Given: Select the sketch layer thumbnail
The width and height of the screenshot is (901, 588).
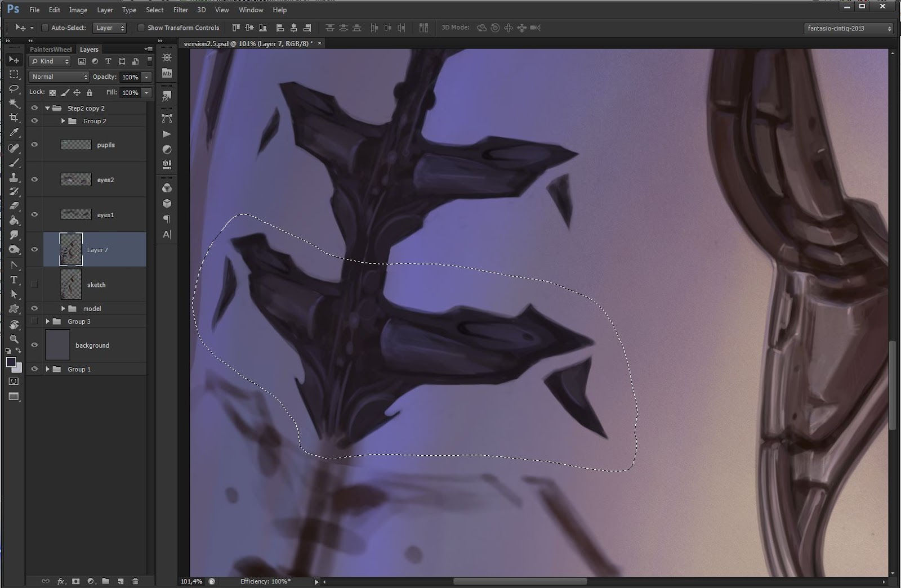Looking at the screenshot, I should click(71, 284).
